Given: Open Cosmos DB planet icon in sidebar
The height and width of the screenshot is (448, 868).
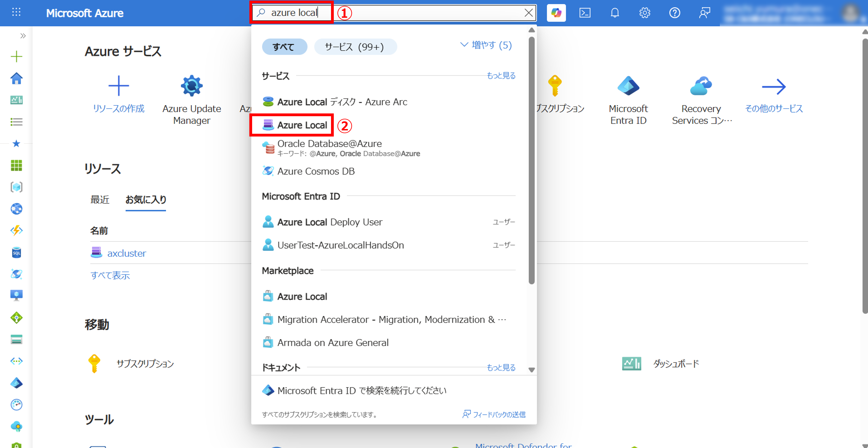Looking at the screenshot, I should [x=16, y=274].
